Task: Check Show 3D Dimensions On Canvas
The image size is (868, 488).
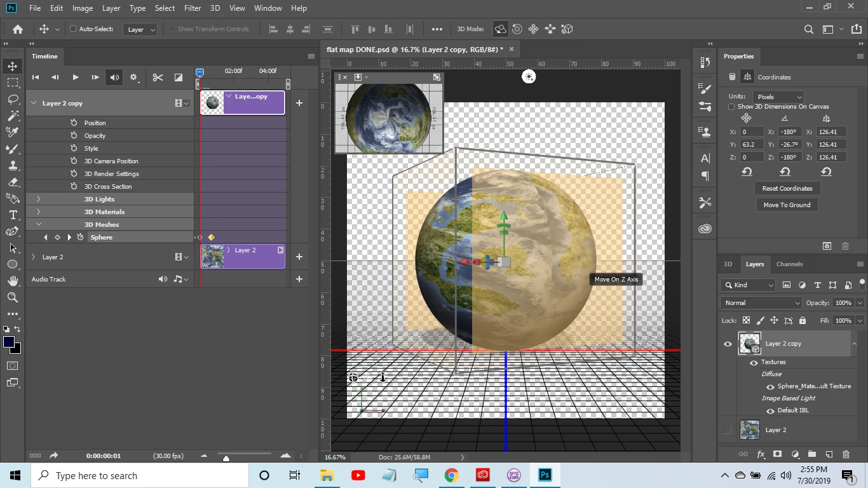Action: coord(732,107)
